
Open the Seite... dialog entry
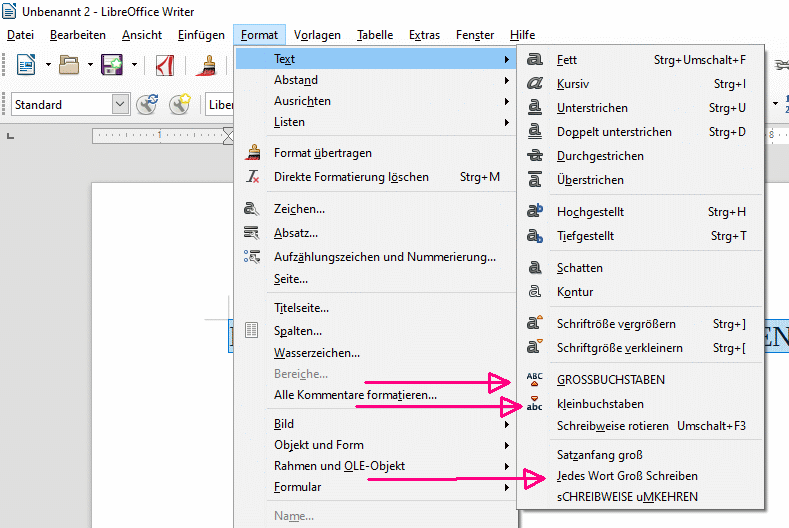tap(376, 279)
